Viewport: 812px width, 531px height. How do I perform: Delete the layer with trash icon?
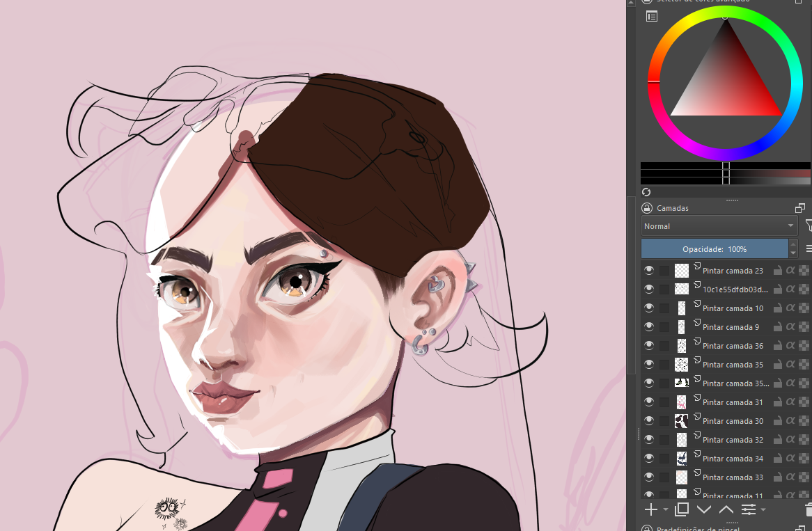coord(809,510)
